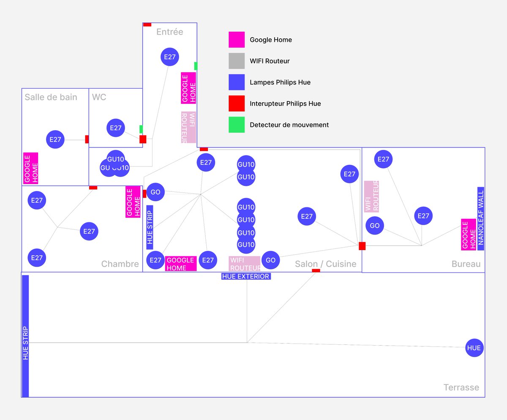Select the bottom E27 lamp in Chambre

pos(37,258)
